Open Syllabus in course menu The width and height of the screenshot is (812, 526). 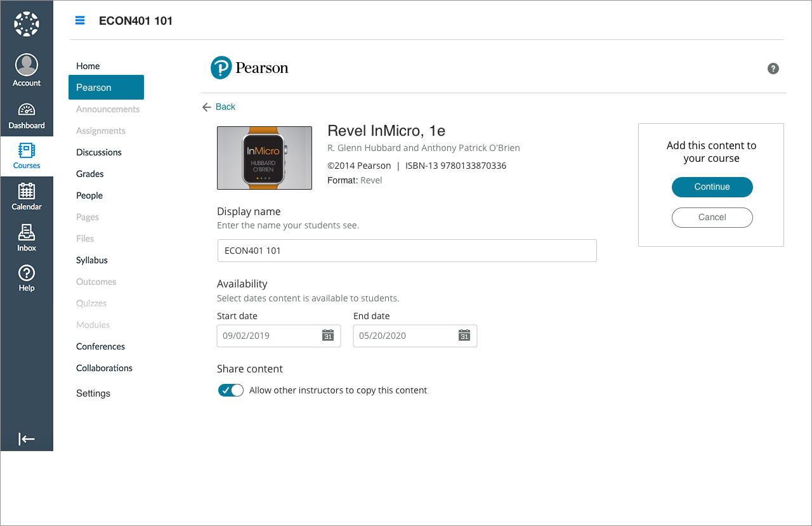pos(92,260)
